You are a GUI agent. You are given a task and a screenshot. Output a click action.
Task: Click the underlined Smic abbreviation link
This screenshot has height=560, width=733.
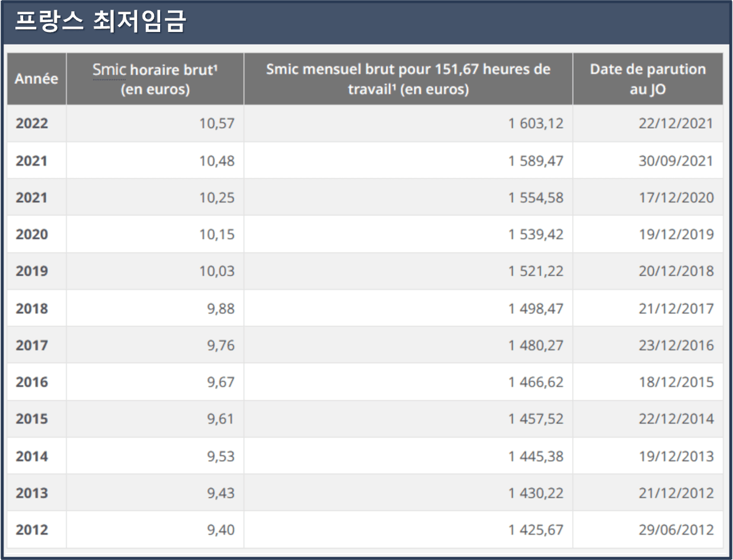tap(109, 69)
